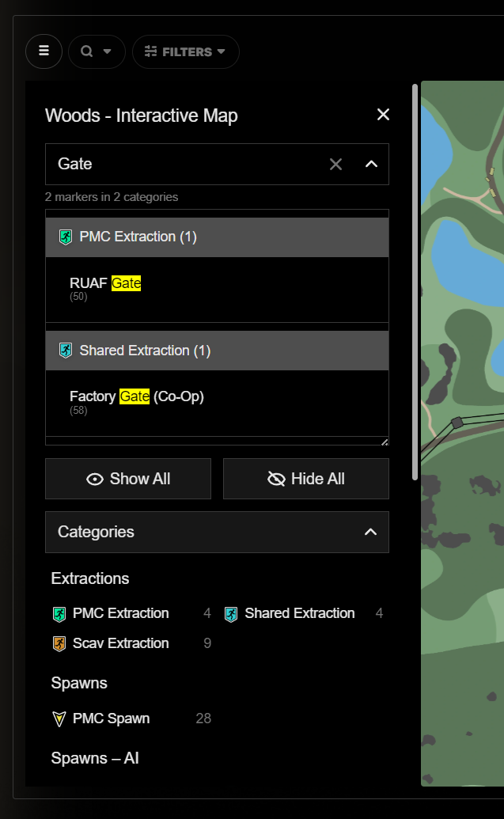Image resolution: width=504 pixels, height=819 pixels.
Task: Click the Scav Extraction count 9
Action: click(207, 643)
